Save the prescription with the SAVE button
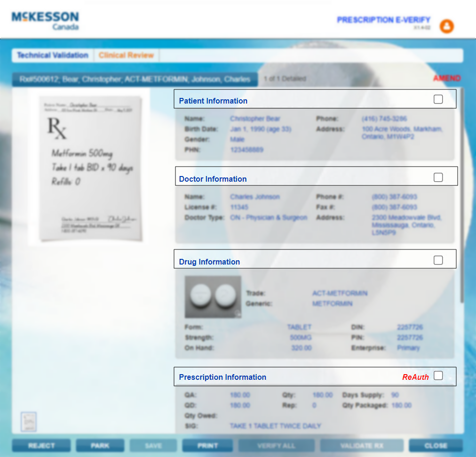 pos(153,445)
